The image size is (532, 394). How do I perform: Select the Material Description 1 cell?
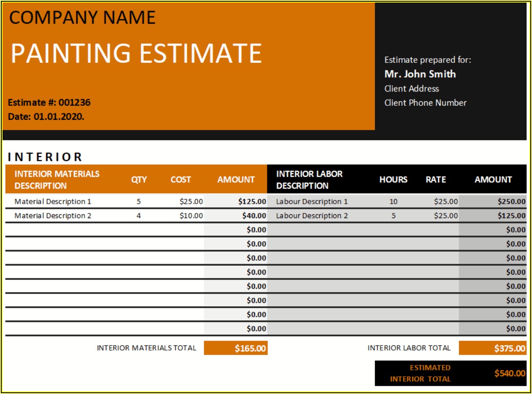(53, 202)
